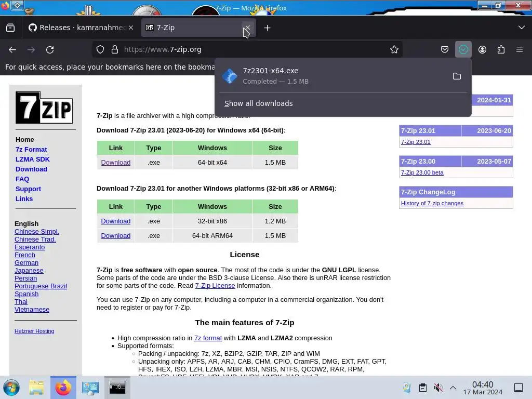Open the 7z Format sidebar link
The width and height of the screenshot is (532, 399).
pyautogui.click(x=31, y=149)
